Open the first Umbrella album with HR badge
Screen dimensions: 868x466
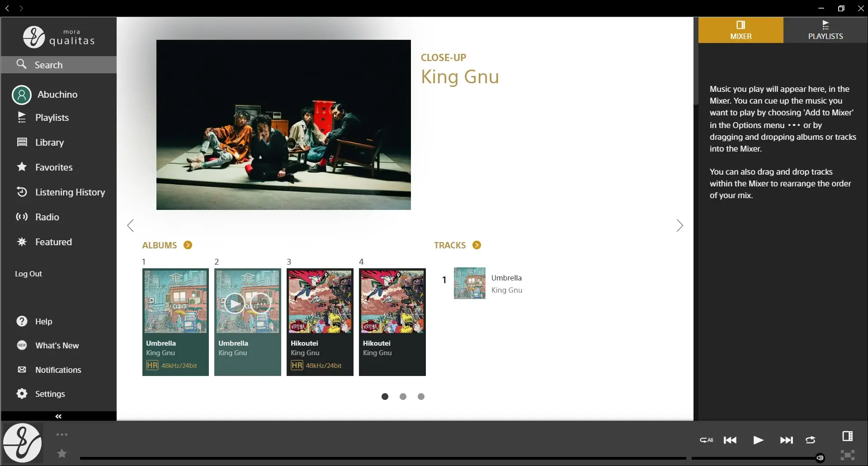pyautogui.click(x=175, y=322)
